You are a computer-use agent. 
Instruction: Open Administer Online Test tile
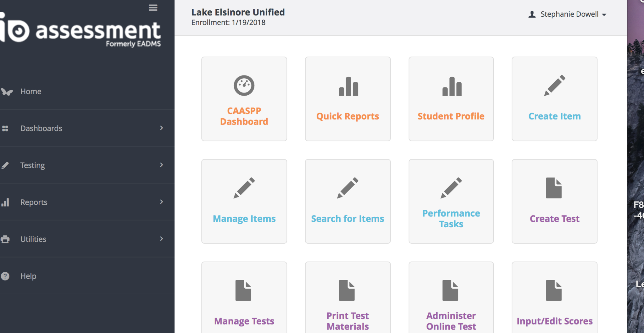451,321
